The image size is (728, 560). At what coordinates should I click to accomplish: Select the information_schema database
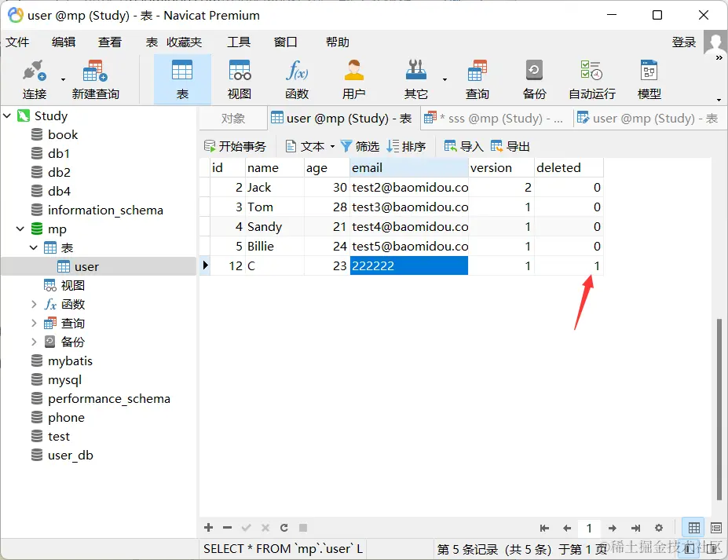pyautogui.click(x=105, y=210)
